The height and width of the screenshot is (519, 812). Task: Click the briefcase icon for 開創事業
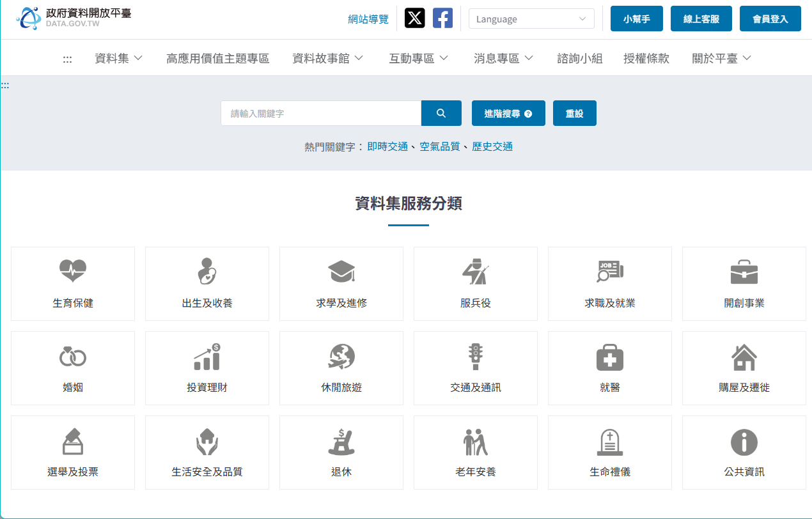click(x=744, y=271)
